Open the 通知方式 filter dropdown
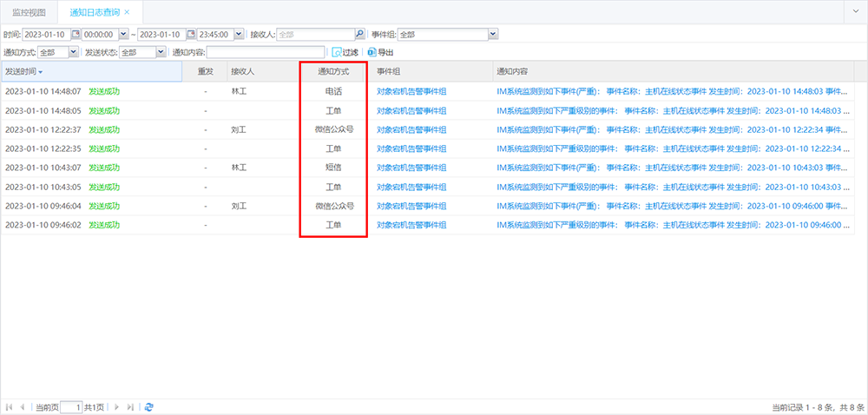Viewport: 868px width, 415px height. [x=73, y=52]
